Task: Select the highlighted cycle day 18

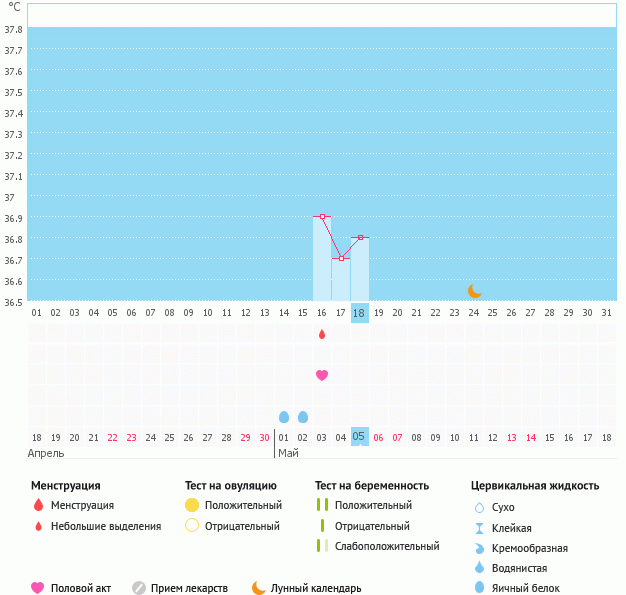Action: tap(360, 313)
